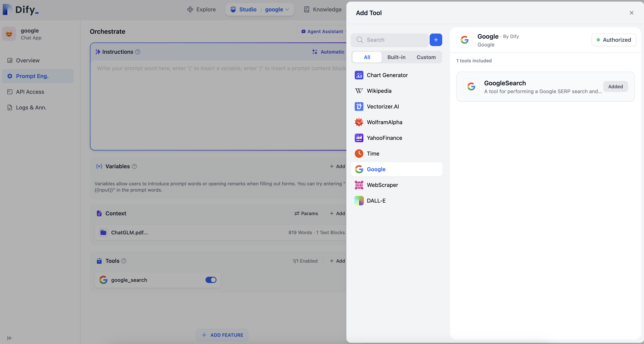Disable the google_search tool toggle
This screenshot has height=344, width=644.
[211, 280]
